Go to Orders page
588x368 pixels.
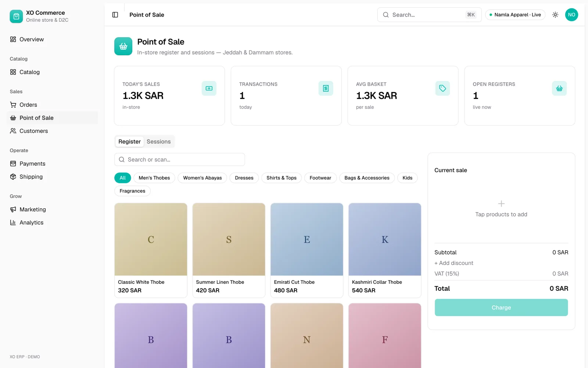click(x=53, y=105)
